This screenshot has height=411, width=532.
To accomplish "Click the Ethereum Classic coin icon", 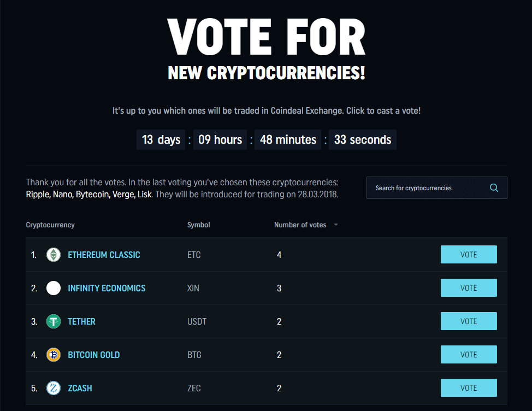I will tap(53, 255).
